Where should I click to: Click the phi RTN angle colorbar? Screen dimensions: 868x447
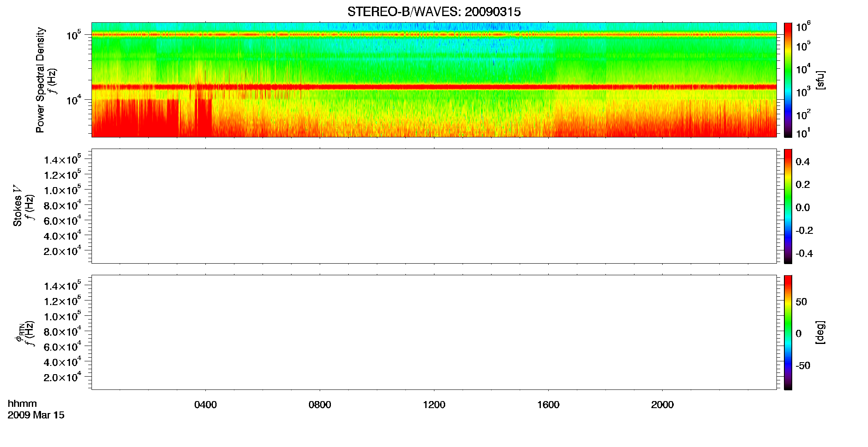pos(788,332)
